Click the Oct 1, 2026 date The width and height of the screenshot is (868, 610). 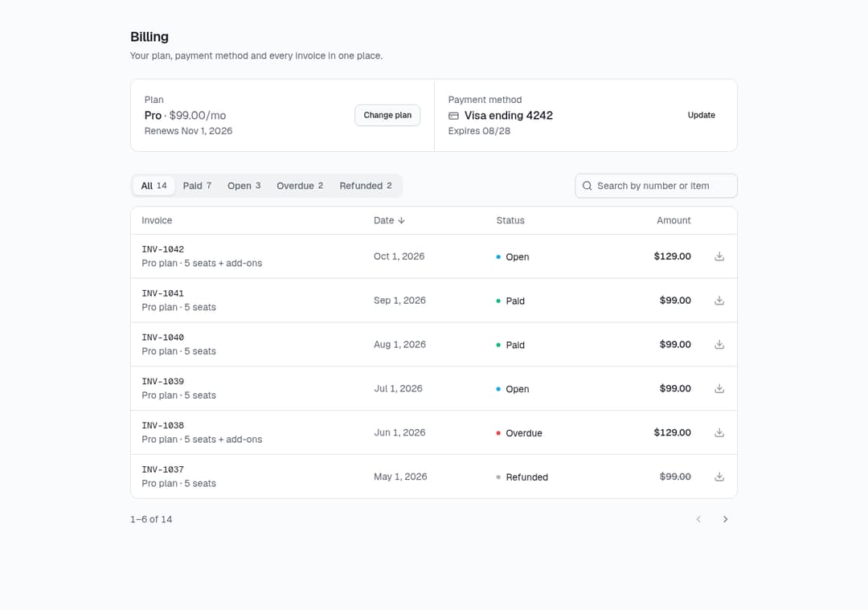click(x=399, y=256)
